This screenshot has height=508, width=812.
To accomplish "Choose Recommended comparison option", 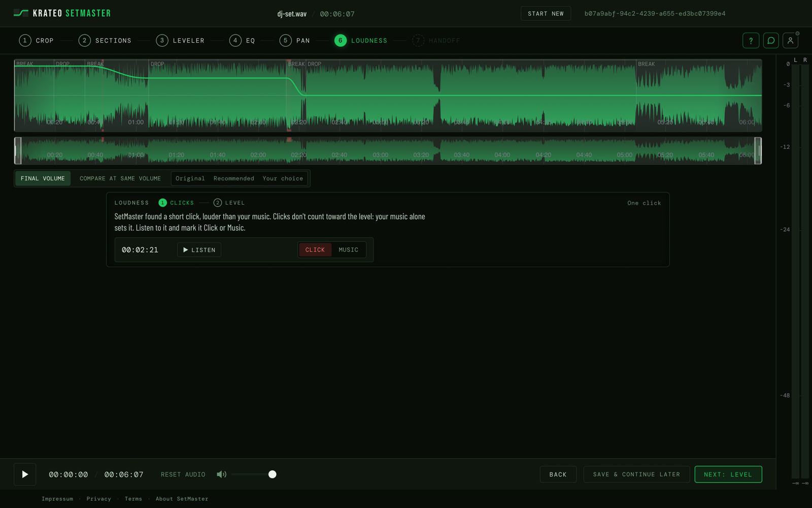I will [x=234, y=178].
